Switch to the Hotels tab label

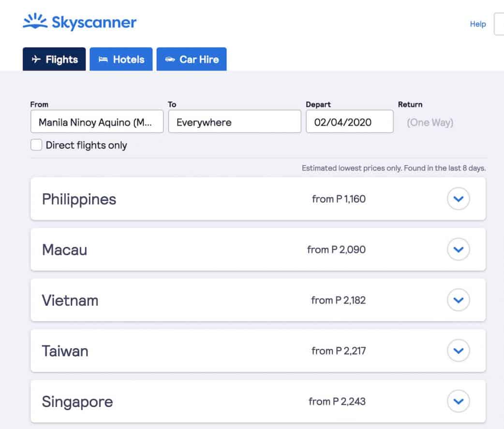click(129, 59)
